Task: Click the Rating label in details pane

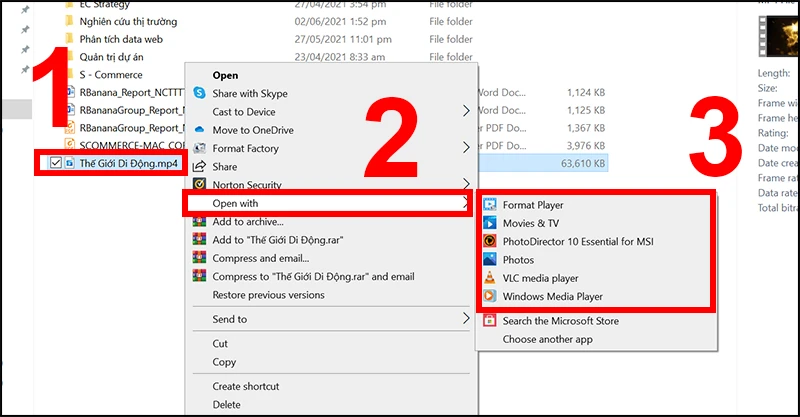Action: click(772, 133)
